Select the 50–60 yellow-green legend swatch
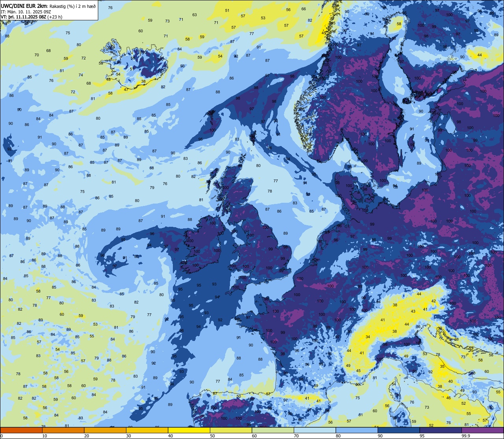 click(x=231, y=430)
